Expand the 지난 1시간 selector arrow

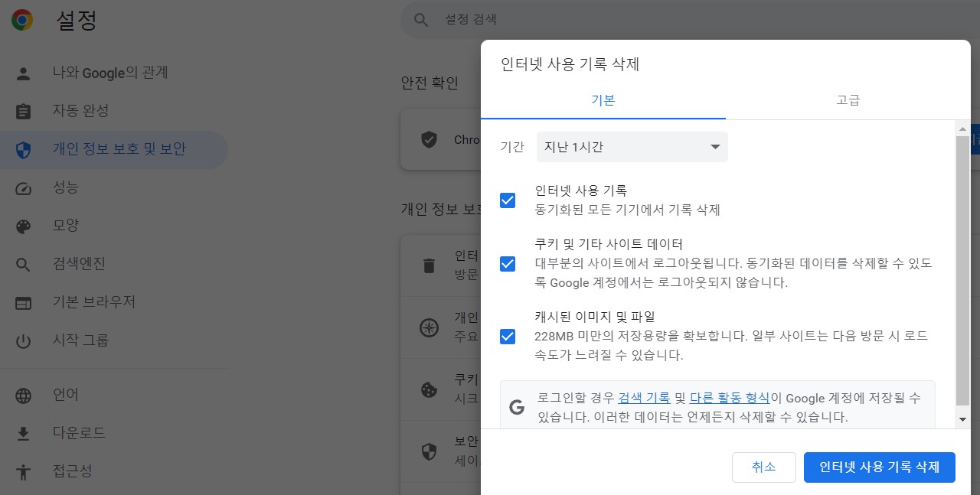coord(715,147)
